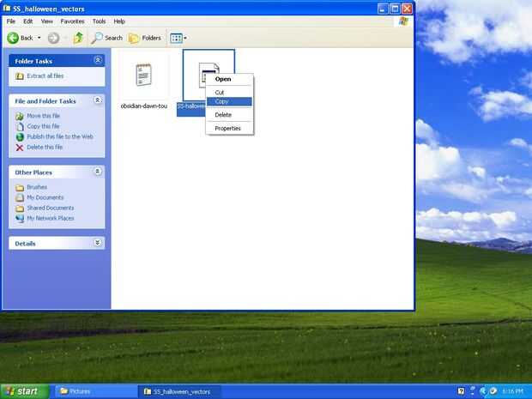Toggle the Folders pane button

click(x=145, y=38)
